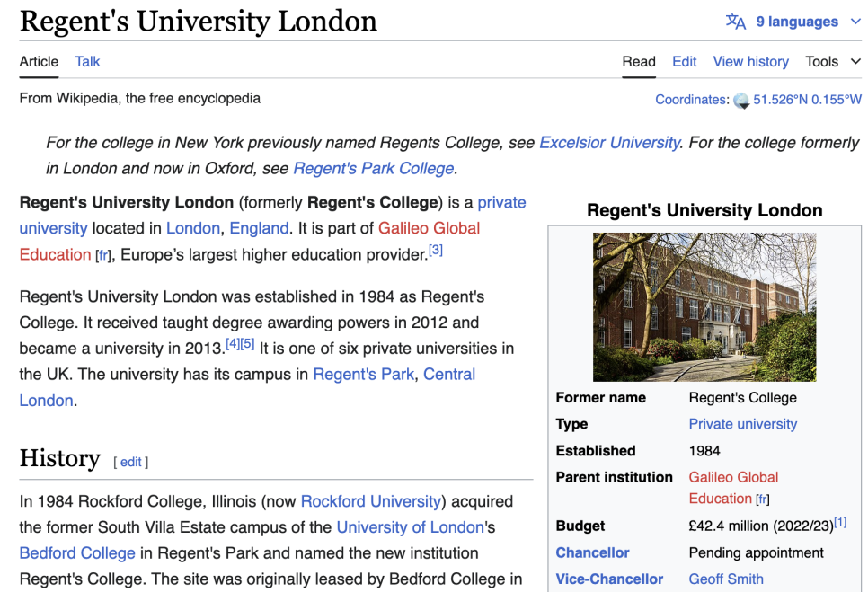Image resolution: width=868 pixels, height=592 pixels.
Task: Open the private university link in intro
Action: [501, 202]
